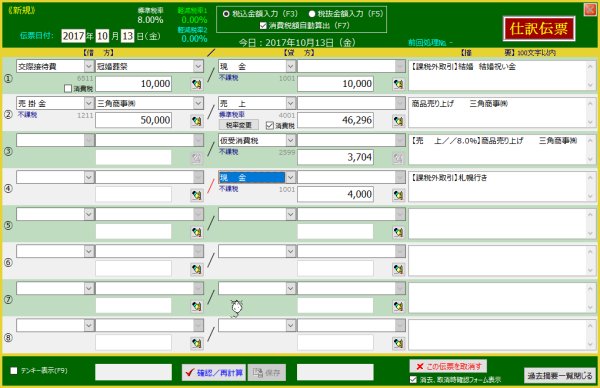Image resolution: width=600 pixels, height=388 pixels.
Task: Click calculator icon in row 8 credit side
Action: click(398, 343)
